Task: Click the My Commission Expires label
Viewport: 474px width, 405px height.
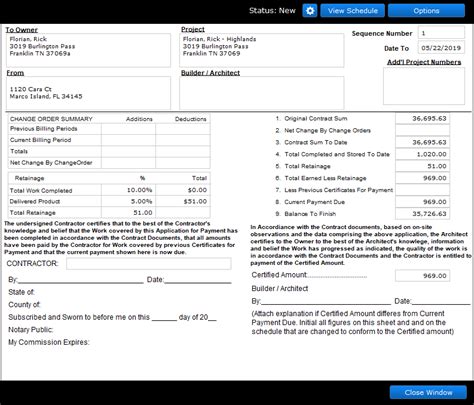Action: pyautogui.click(x=49, y=342)
